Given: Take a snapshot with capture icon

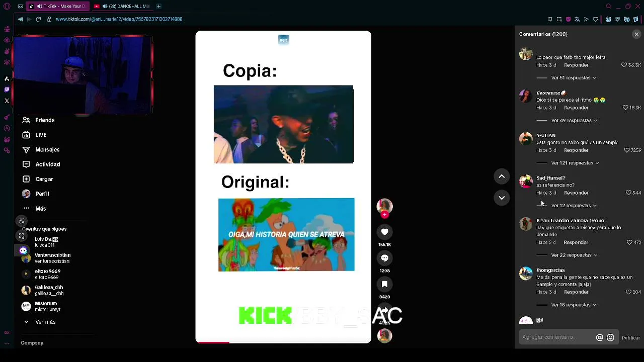Looking at the screenshot, I should (x=559, y=19).
